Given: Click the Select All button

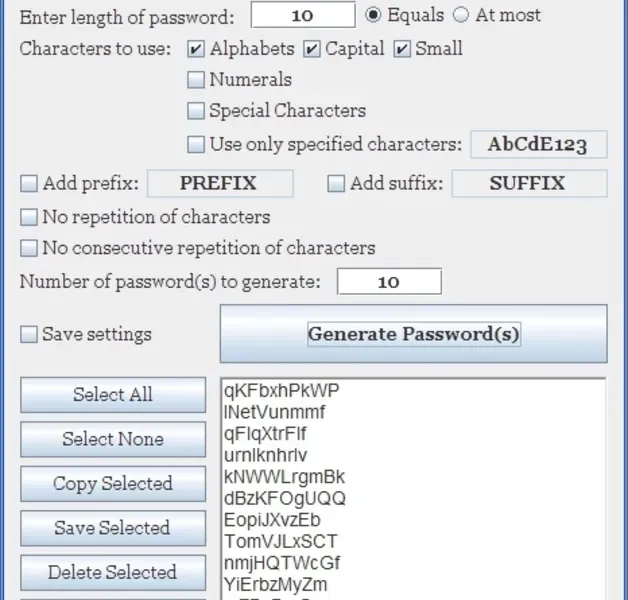Looking at the screenshot, I should click(112, 395).
